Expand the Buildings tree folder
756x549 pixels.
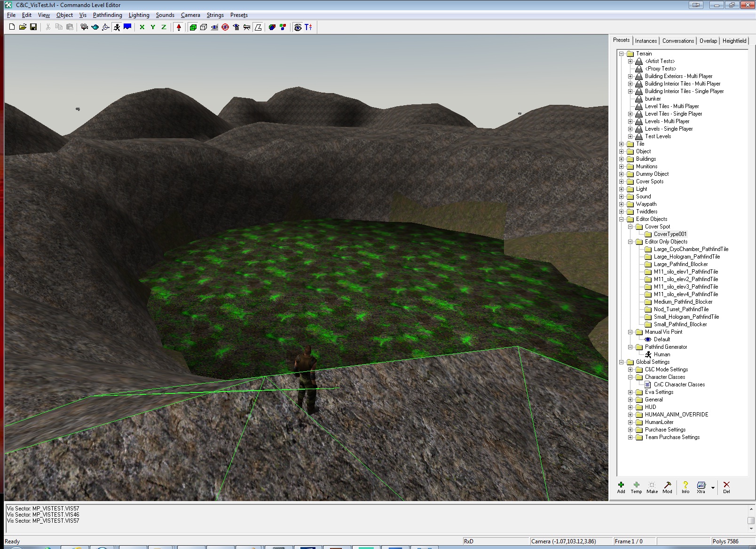coord(622,159)
